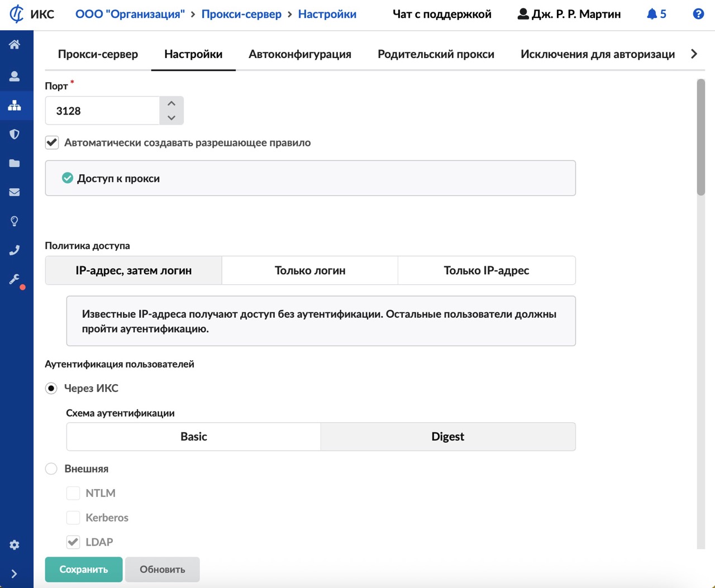Uncheck automatic allow rule creation checkbox

52,142
